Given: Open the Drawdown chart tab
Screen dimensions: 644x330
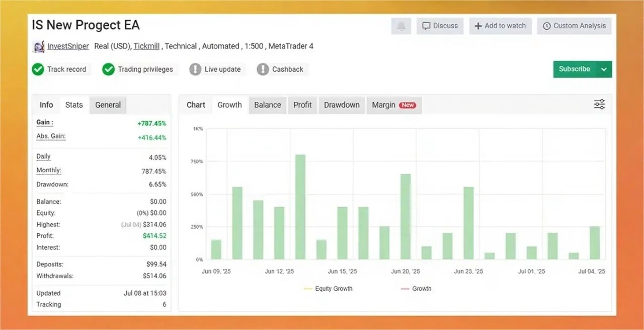Looking at the screenshot, I should click(342, 105).
